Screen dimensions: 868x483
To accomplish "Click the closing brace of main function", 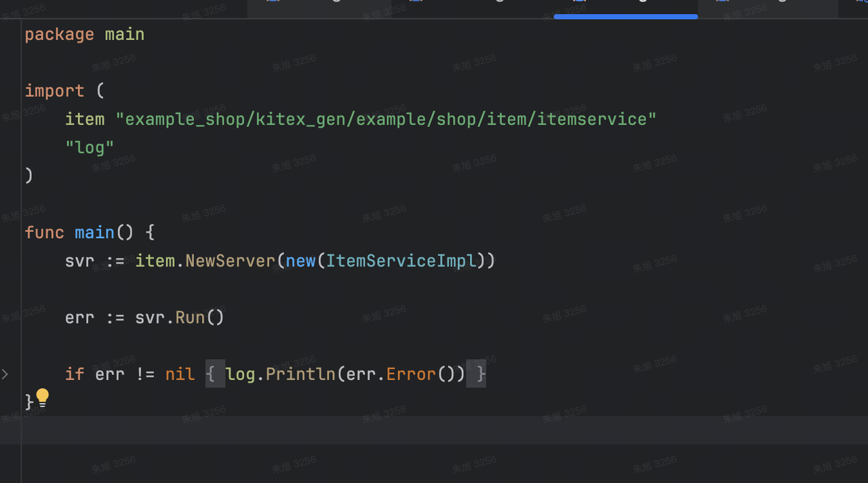I will 29,402.
